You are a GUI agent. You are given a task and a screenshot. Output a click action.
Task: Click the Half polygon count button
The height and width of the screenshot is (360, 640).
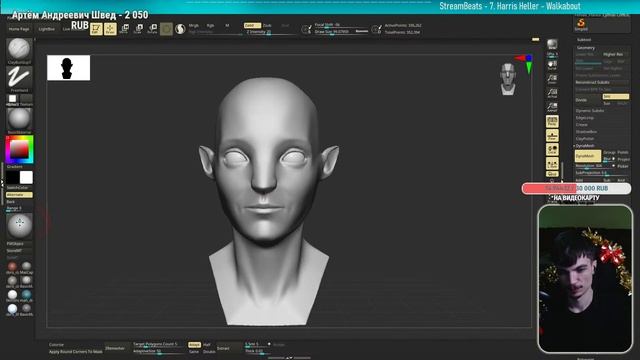[x=207, y=345]
